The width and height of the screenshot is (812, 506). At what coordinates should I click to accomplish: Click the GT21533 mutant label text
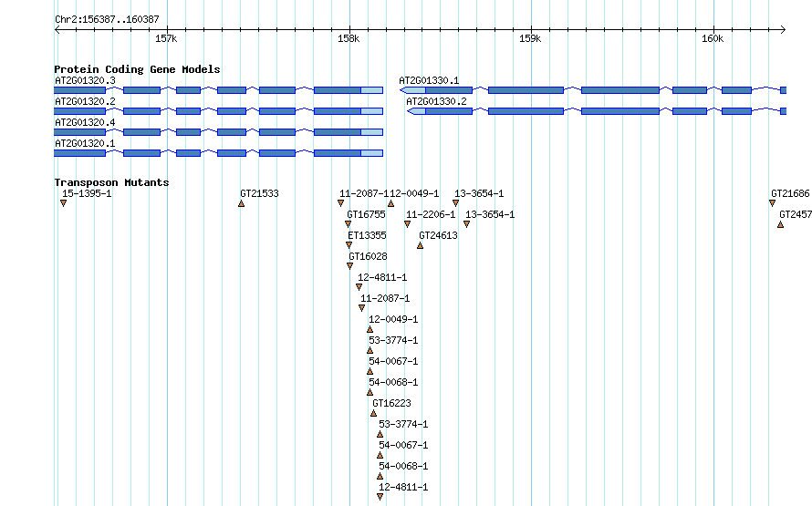point(259,193)
